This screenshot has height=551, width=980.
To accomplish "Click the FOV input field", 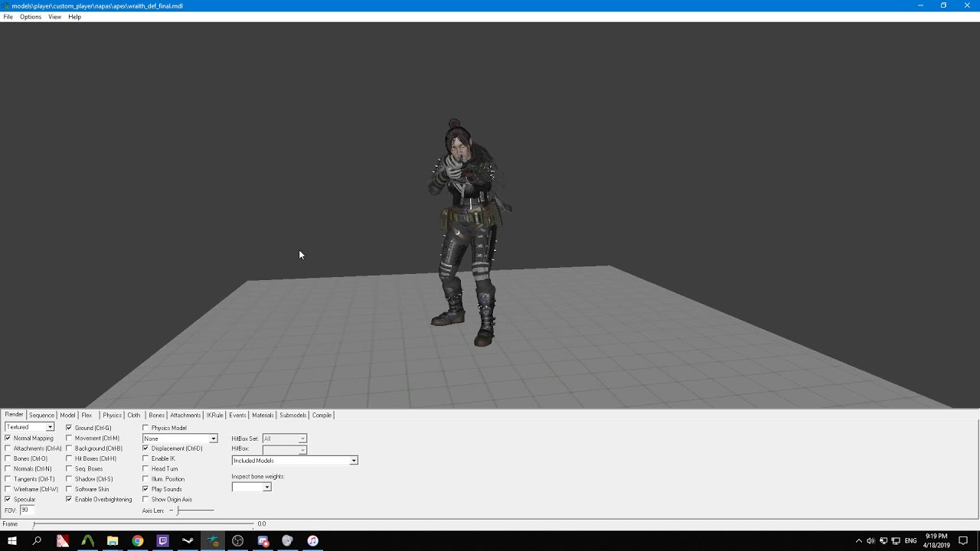I will pos(25,510).
